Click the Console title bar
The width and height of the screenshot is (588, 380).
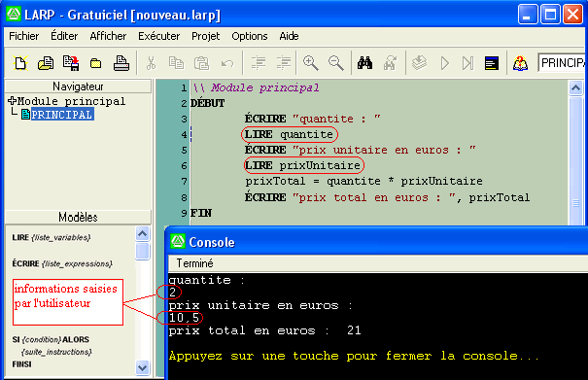click(376, 242)
